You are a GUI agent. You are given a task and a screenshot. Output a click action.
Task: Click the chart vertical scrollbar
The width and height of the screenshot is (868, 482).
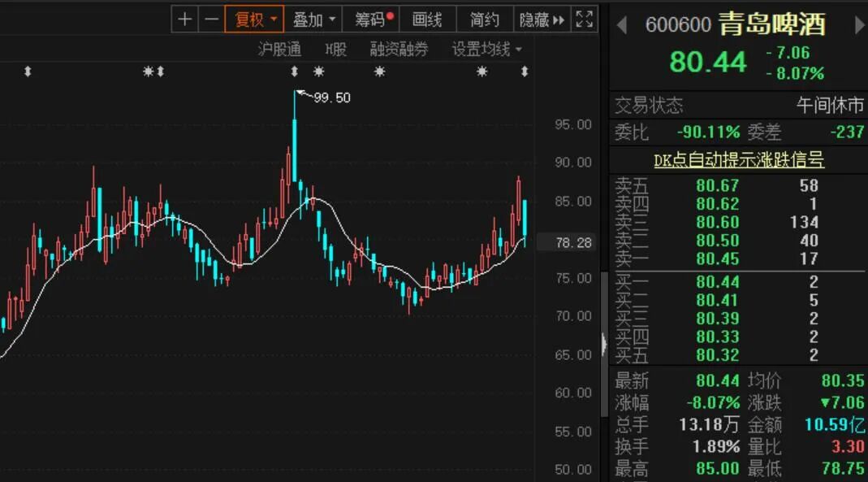pyautogui.click(x=604, y=344)
